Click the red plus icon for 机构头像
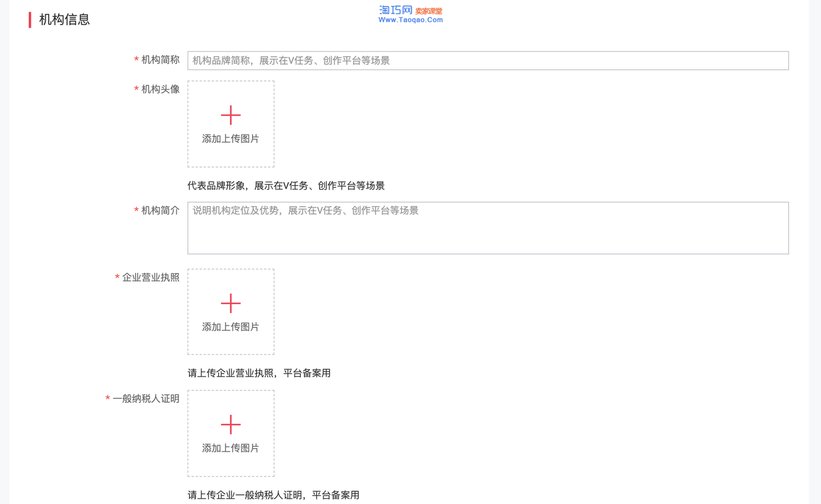Image resolution: width=821 pixels, height=504 pixels. click(231, 115)
